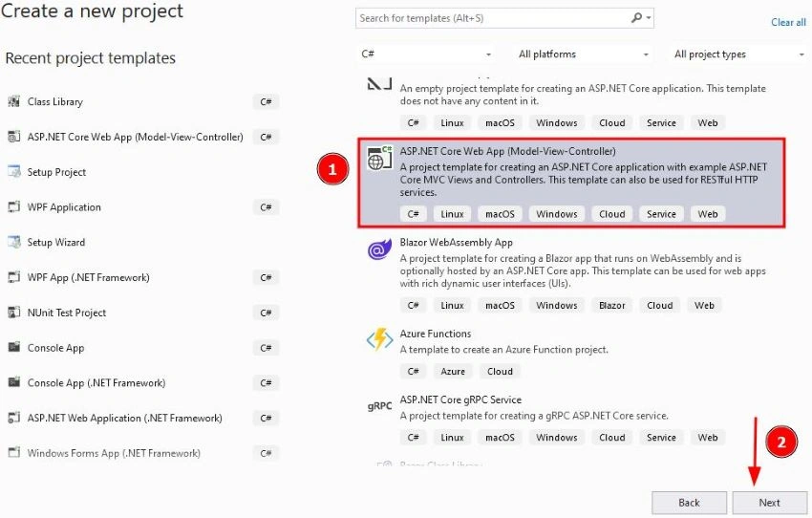Screen dimensions: 812x518
Task: Click the Cloud tag under Azure Functions
Action: pyautogui.click(x=500, y=371)
